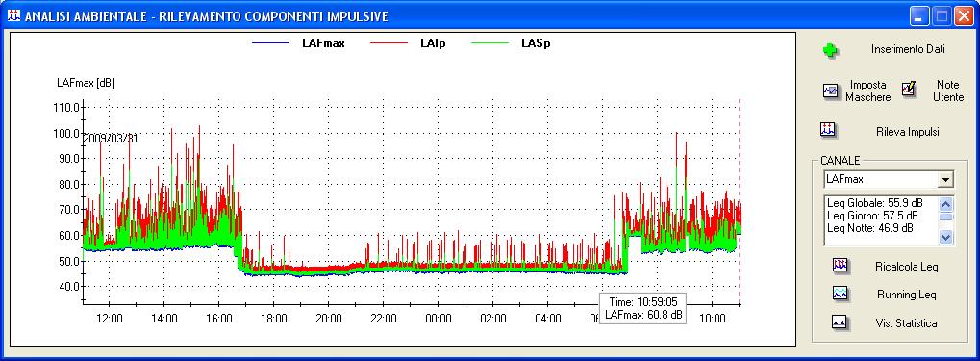Open Note Utente notepad icon
This screenshot has height=361, width=980.
tap(909, 90)
